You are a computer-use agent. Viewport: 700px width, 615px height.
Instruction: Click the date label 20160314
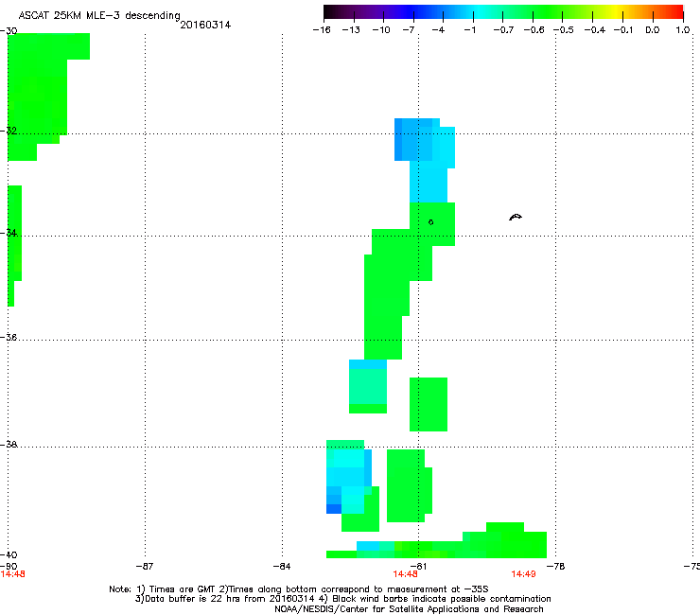tap(205, 25)
